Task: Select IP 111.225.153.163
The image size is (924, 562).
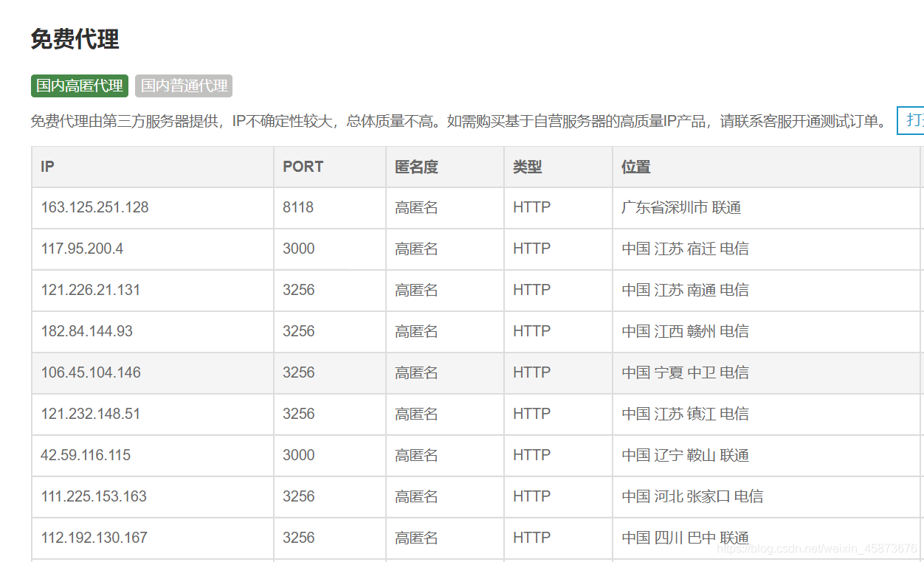Action: [94, 496]
